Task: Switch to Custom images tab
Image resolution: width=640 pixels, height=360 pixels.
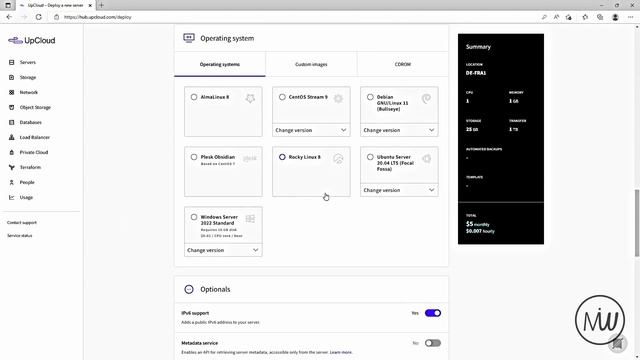Action: pos(311,64)
